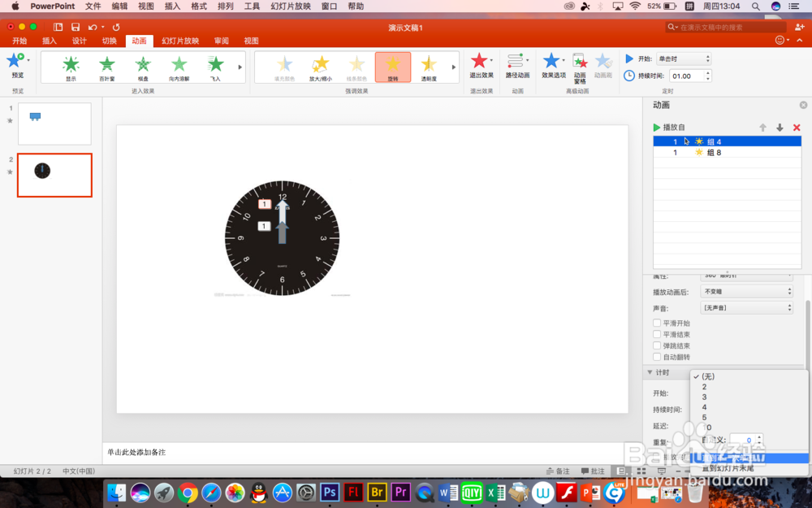
Task: Expand more entrance effects arrow
Action: pyautogui.click(x=240, y=67)
